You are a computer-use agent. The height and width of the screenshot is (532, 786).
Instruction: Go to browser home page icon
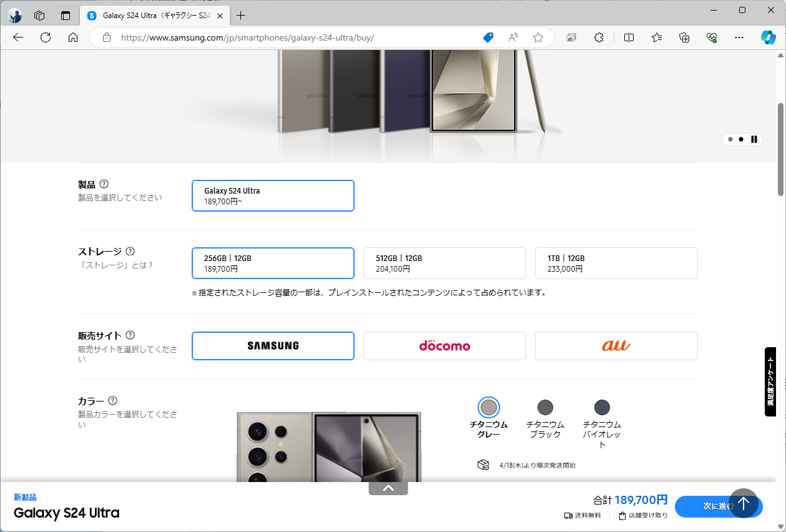73,37
